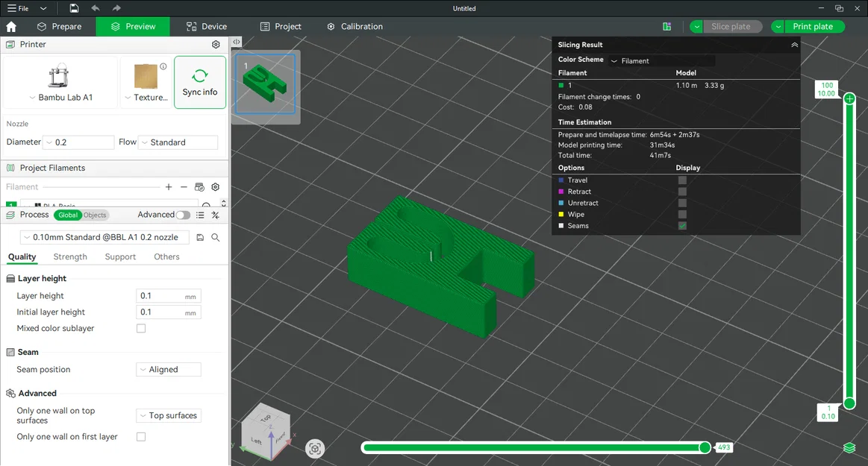Open the nozzle Diameter dropdown
This screenshot has width=868, height=466.
(79, 142)
